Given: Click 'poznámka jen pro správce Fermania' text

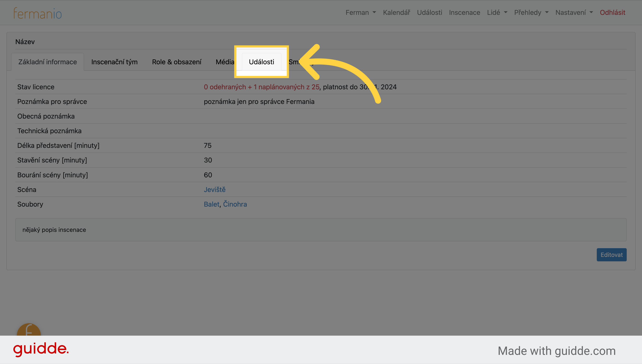Looking at the screenshot, I should (x=259, y=101).
